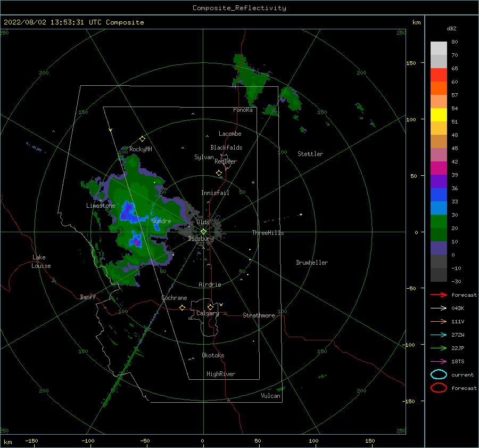Click the Strathmore label
This screenshot has height=448, width=479.
259,315
